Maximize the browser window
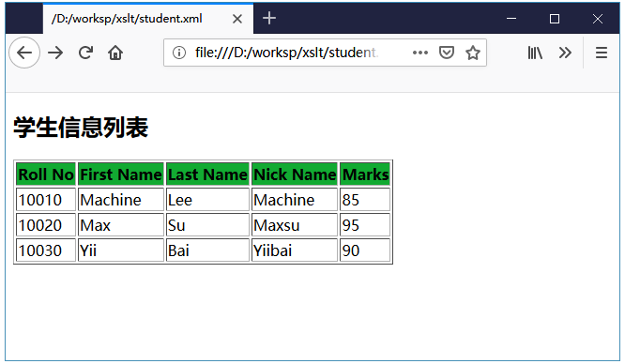Screen dimensions: 625x364 click(555, 19)
